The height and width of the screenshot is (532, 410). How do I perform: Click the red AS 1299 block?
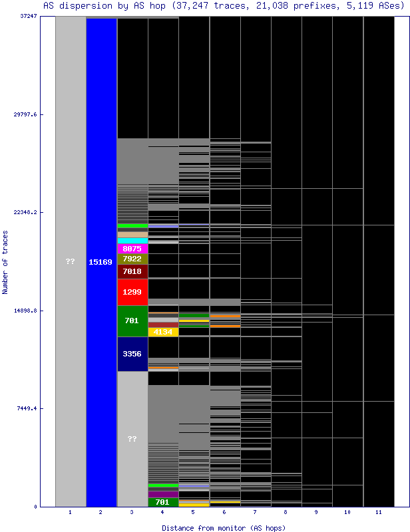[132, 292]
